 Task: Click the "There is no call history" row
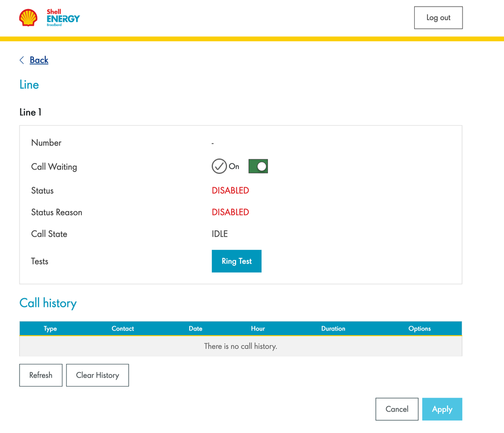coord(241,346)
